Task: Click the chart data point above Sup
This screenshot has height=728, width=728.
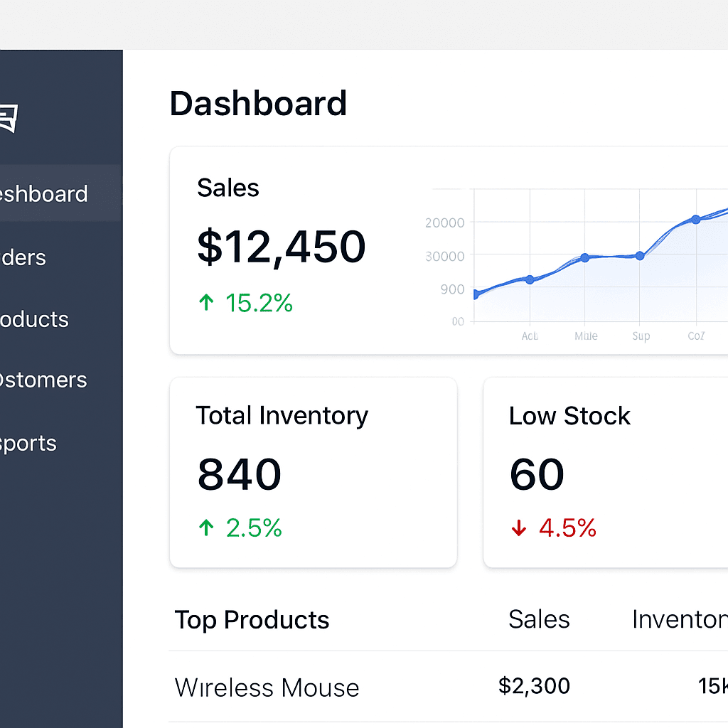Action: pos(640,256)
